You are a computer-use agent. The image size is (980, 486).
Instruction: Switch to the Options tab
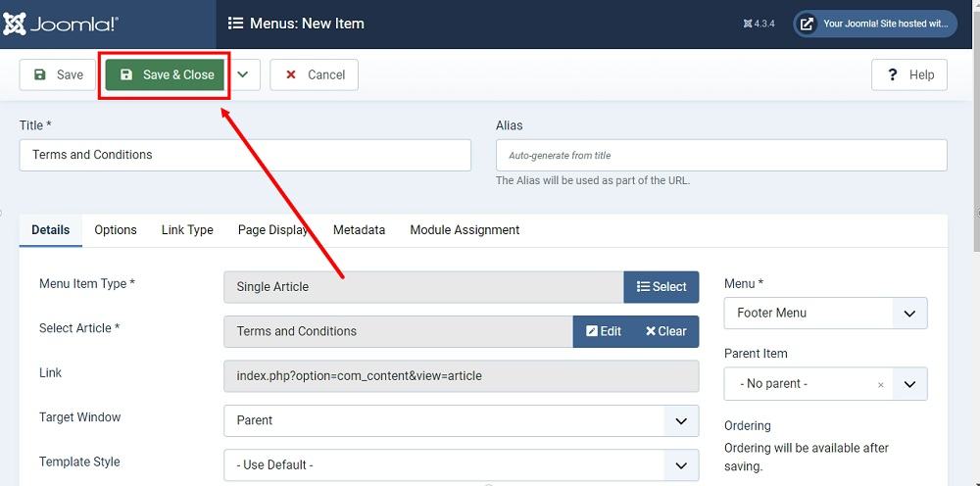coord(116,230)
